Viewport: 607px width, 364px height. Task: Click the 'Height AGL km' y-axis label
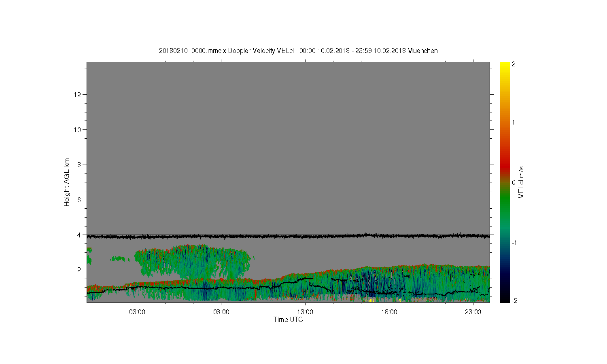click(x=67, y=182)
